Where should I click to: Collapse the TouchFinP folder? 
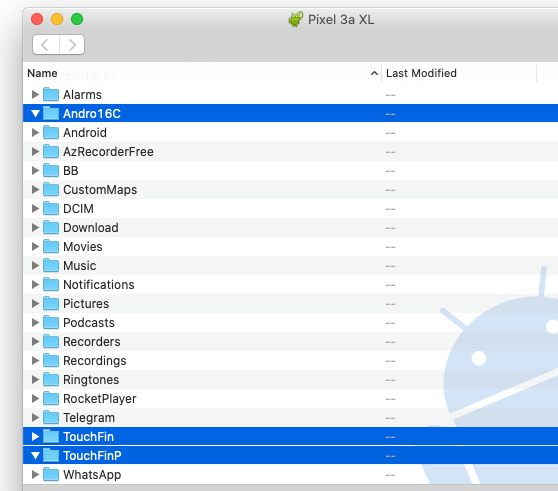pos(35,455)
